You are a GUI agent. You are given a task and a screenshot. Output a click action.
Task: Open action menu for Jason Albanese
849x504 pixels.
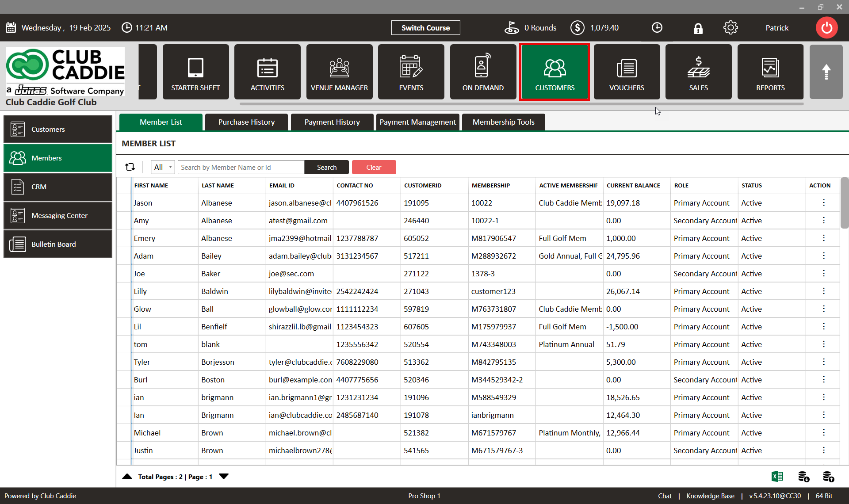823,203
